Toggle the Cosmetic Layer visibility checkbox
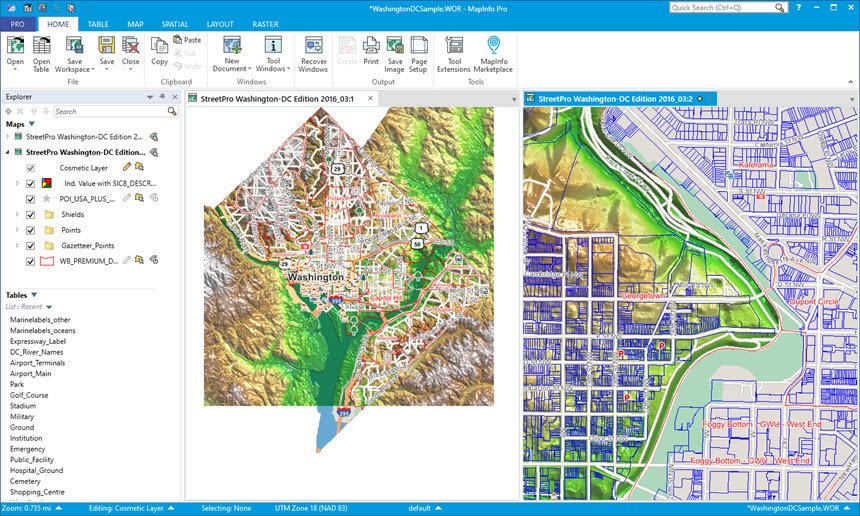This screenshot has width=860, height=516. coord(31,168)
